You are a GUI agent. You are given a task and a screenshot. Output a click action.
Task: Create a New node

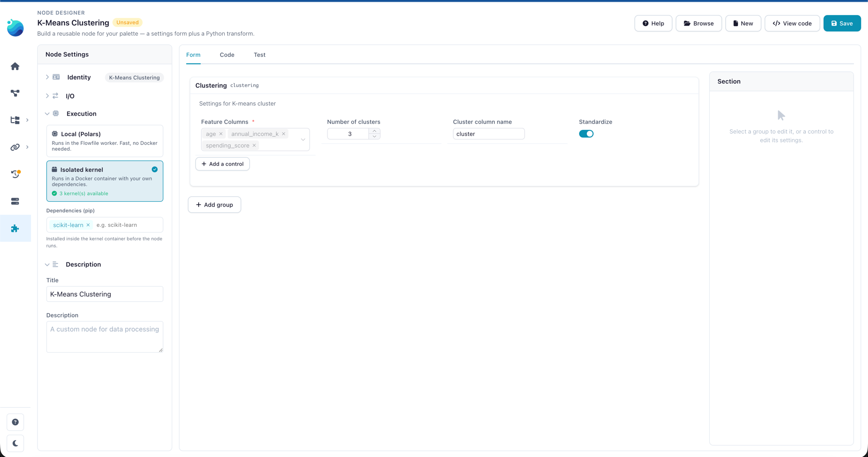743,23
